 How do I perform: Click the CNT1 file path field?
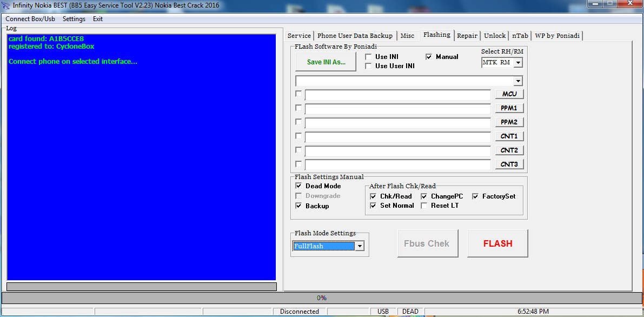point(397,137)
